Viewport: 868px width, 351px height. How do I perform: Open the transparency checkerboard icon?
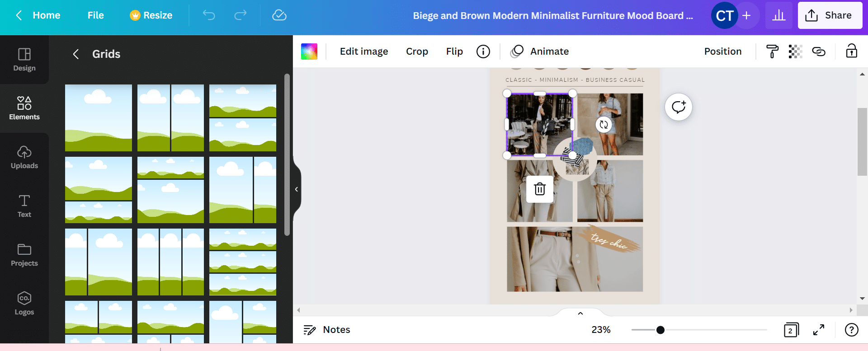[x=796, y=51]
